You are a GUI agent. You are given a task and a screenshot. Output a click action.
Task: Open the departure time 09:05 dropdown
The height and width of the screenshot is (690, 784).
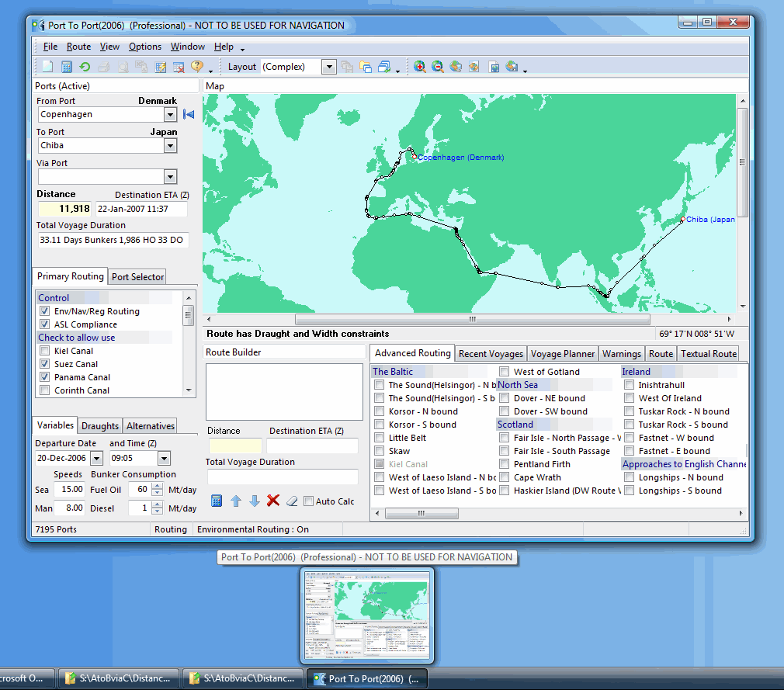[x=164, y=458]
